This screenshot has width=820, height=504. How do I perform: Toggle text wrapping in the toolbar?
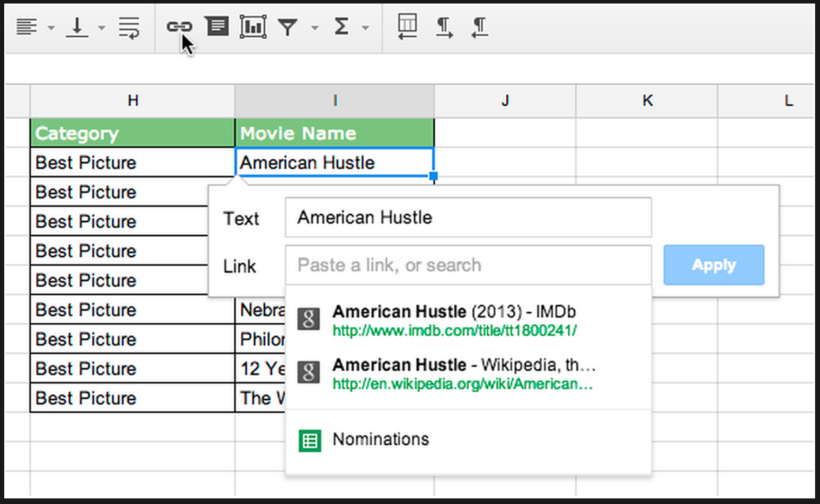129,27
